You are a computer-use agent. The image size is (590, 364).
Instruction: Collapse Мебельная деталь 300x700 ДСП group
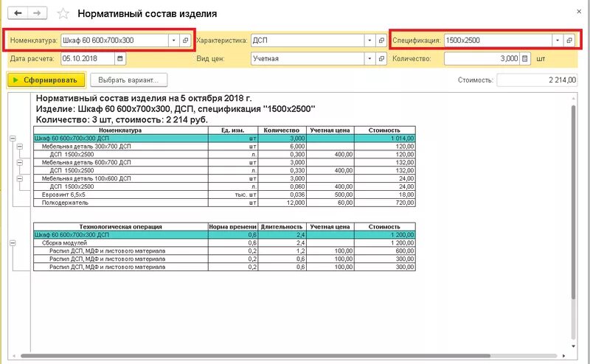(20, 147)
